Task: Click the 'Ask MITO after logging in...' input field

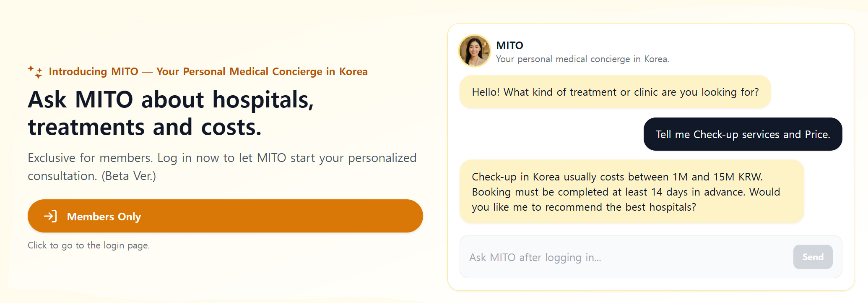Action: click(x=625, y=257)
